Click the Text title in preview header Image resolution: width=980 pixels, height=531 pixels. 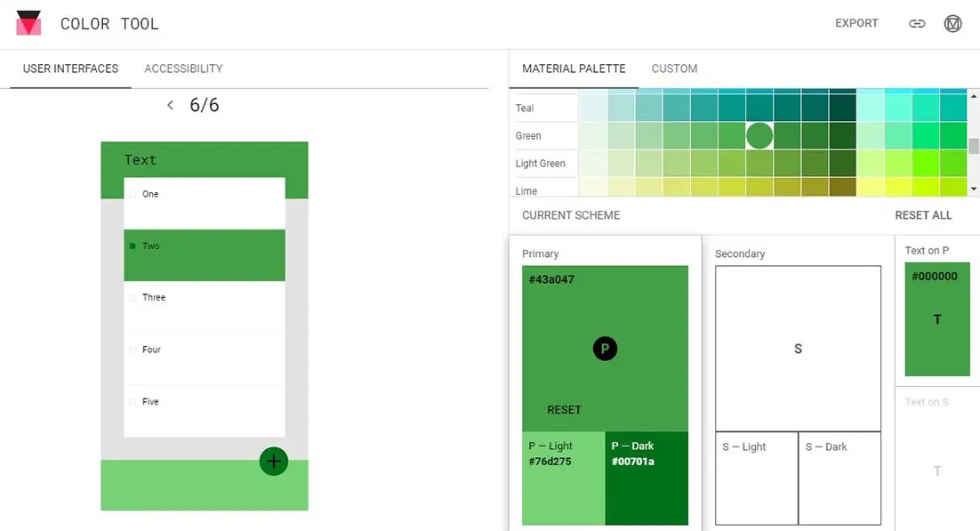coord(140,159)
